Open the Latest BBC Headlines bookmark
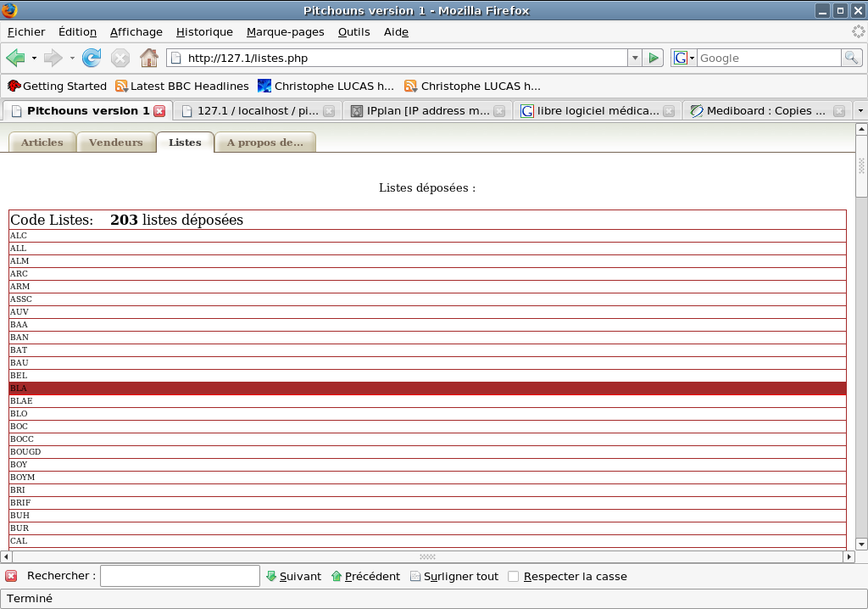 (181, 86)
